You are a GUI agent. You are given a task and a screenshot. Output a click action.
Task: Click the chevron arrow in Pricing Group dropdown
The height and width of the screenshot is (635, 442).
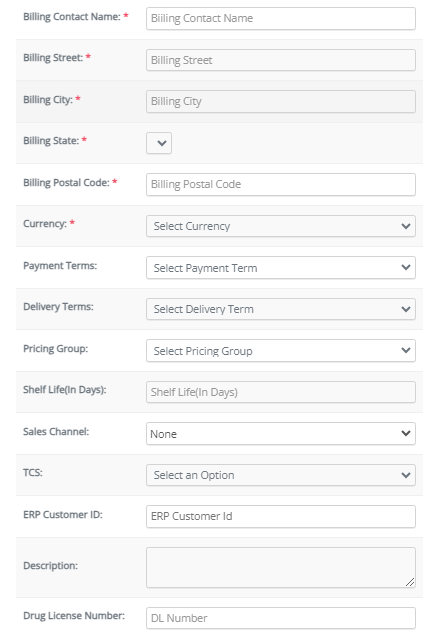point(406,351)
